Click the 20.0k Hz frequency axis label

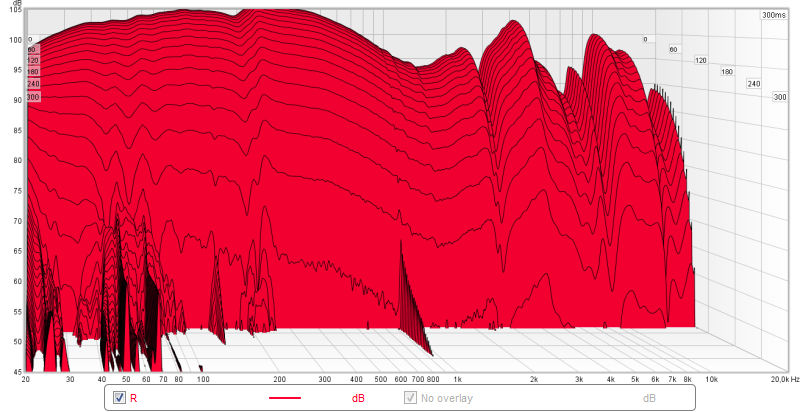click(x=782, y=381)
